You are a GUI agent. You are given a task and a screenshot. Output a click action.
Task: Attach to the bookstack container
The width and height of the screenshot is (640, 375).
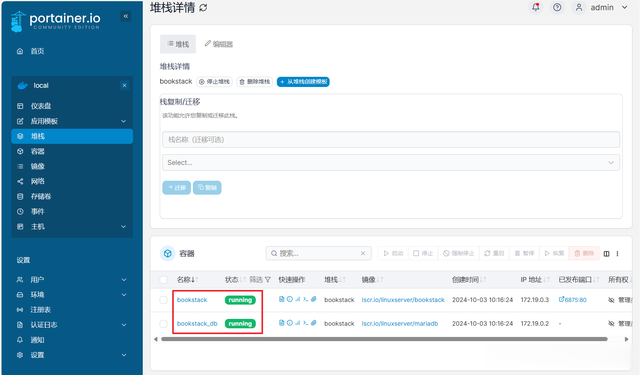click(x=313, y=299)
